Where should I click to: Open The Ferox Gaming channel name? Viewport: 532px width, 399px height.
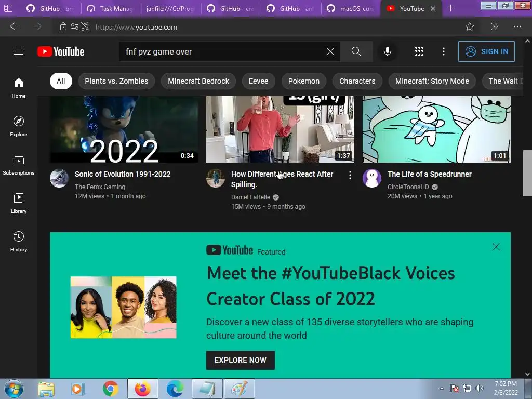pos(100,187)
